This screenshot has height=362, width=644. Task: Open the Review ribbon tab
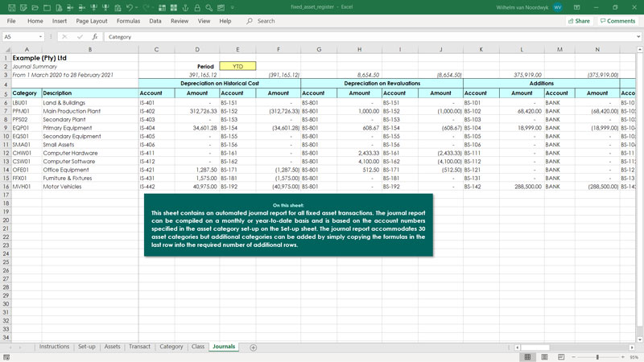pos(180,21)
